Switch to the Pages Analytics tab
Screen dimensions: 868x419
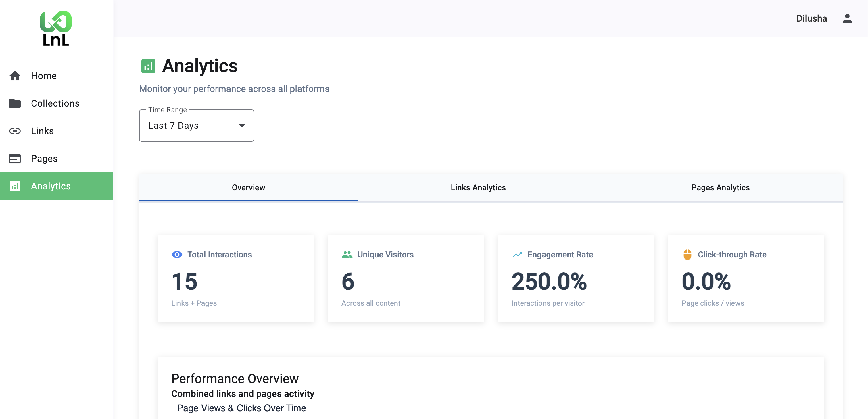point(721,188)
